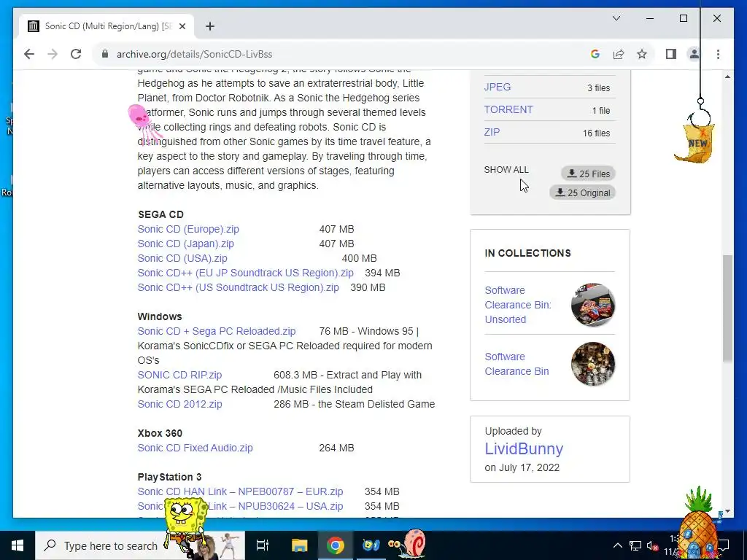Open File Explorer from taskbar
This screenshot has height=560, width=747.
tap(299, 545)
